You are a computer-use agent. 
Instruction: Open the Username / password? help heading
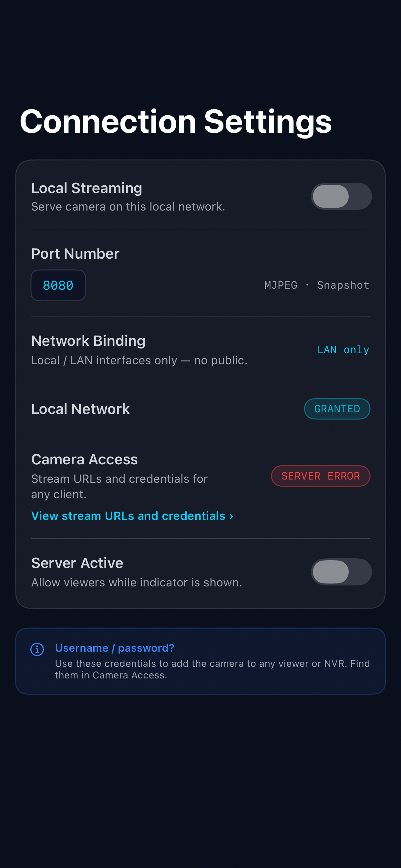point(115,648)
